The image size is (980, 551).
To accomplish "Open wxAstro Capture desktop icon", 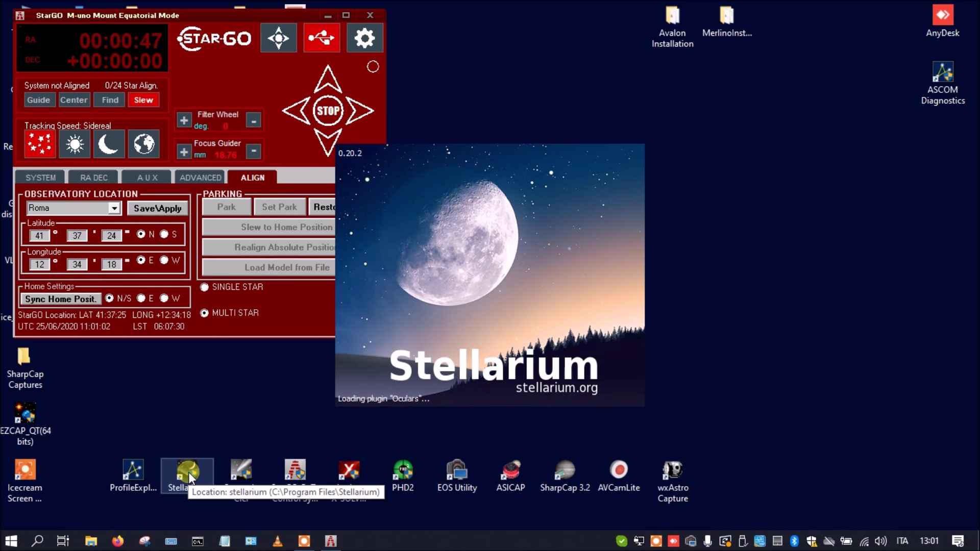I will point(673,482).
